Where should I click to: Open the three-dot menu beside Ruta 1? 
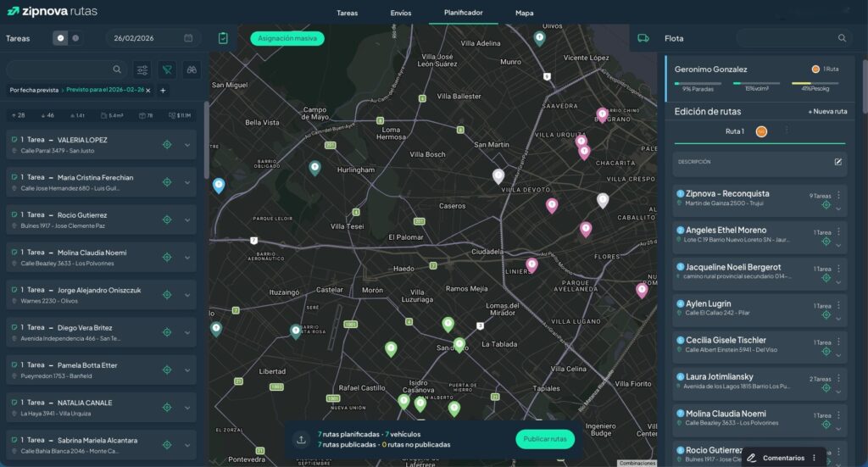(x=787, y=131)
